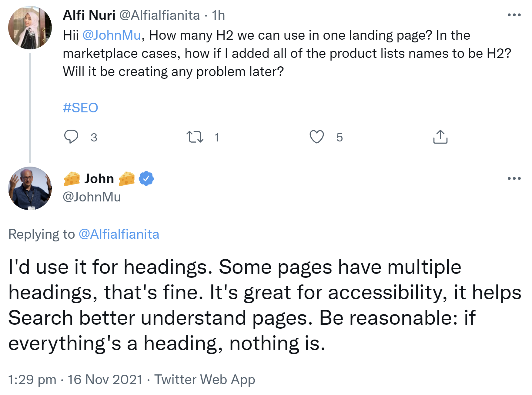532x395 pixels.
Task: Open John's profile avatar photo
Action: [x=30, y=188]
